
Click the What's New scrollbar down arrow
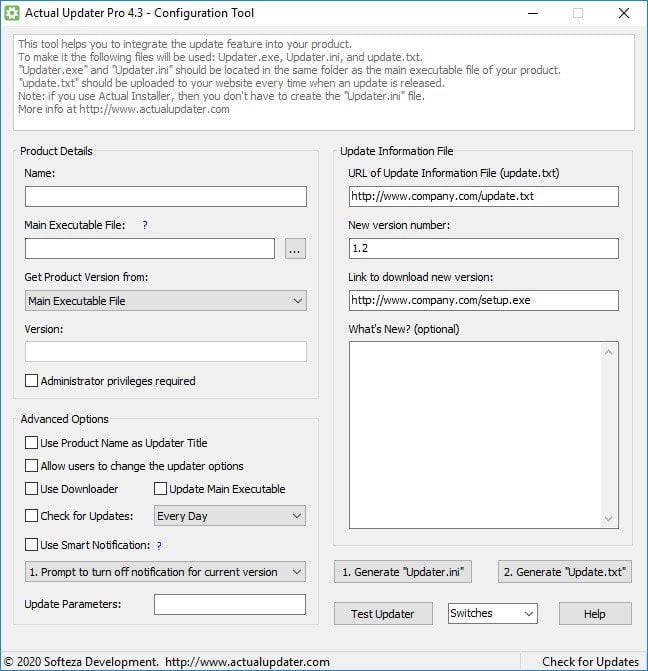(609, 518)
